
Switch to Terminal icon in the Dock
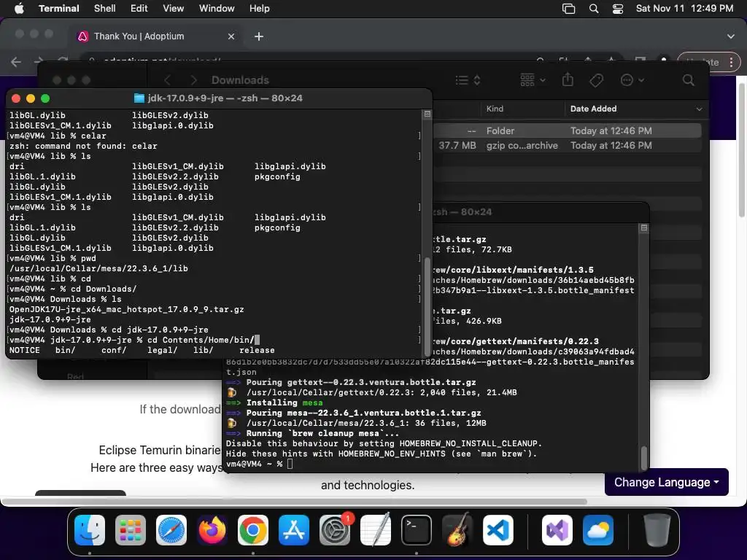click(x=417, y=530)
